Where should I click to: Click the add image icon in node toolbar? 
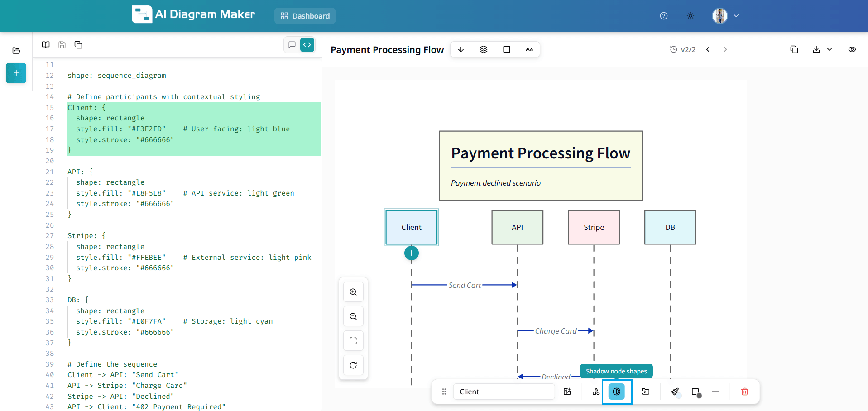coord(567,392)
